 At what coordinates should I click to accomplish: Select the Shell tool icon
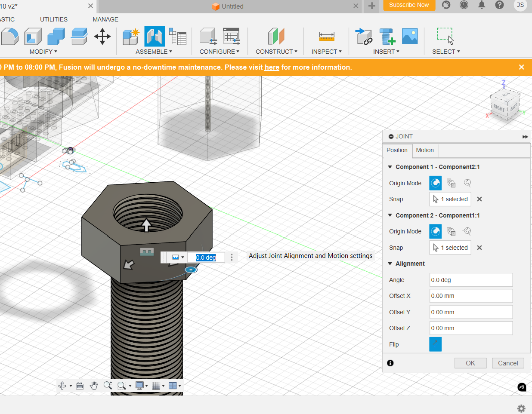[33, 37]
